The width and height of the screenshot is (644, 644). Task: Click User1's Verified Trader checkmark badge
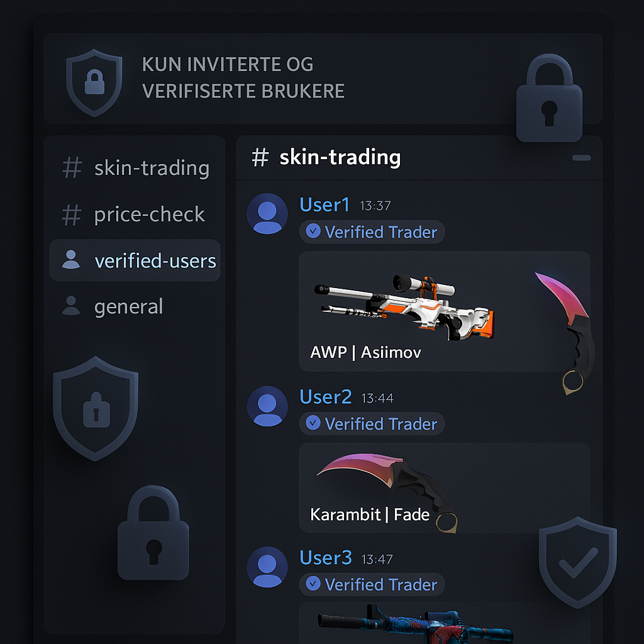tap(313, 231)
